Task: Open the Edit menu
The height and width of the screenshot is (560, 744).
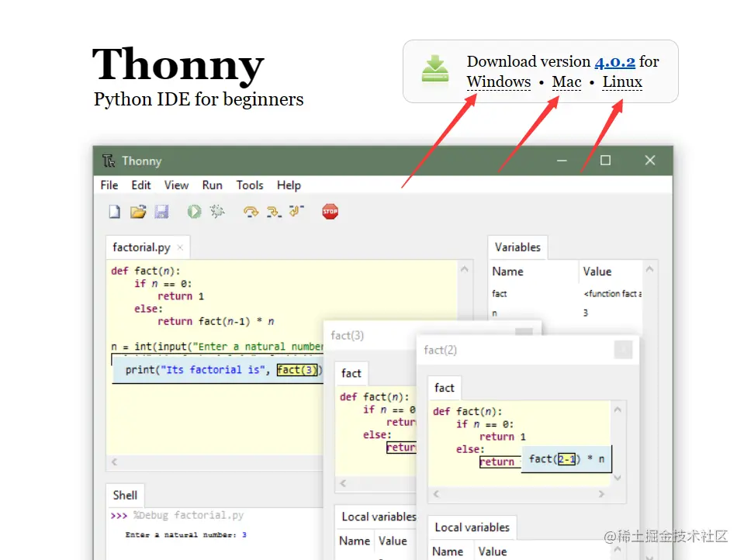Action: click(141, 185)
